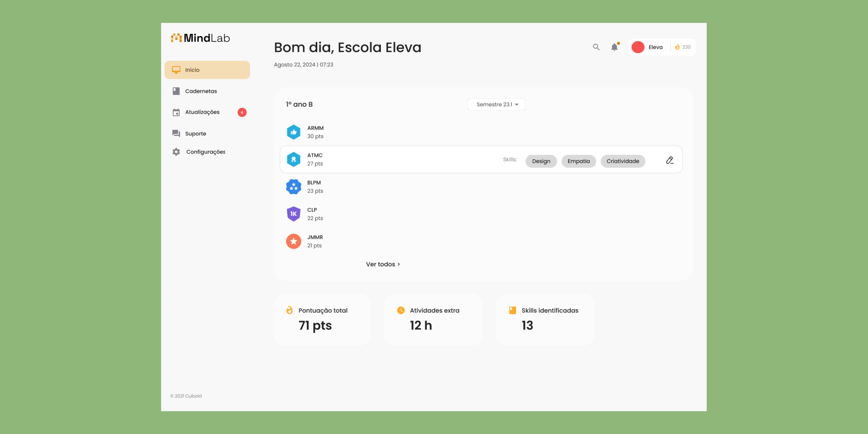Select the Empatia skill chip
This screenshot has width=868, height=434.
[x=578, y=161]
